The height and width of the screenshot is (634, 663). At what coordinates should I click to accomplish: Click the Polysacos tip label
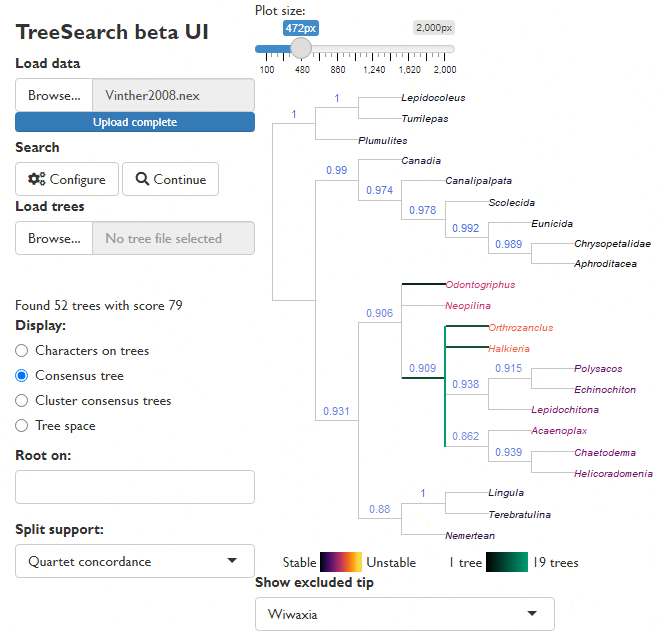tap(598, 369)
